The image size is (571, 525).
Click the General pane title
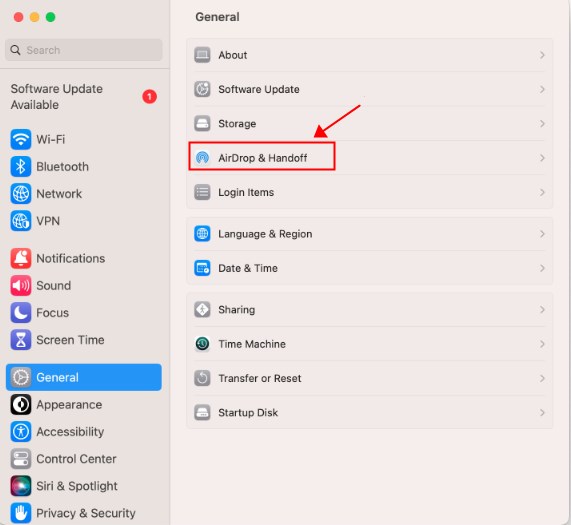click(x=217, y=17)
